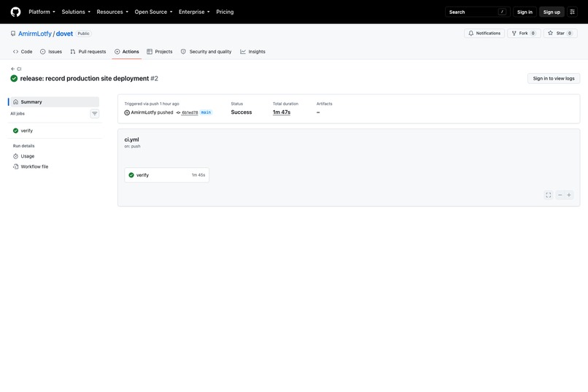Go to the GitHub homepage logo
The image size is (588, 392).
pos(15,12)
